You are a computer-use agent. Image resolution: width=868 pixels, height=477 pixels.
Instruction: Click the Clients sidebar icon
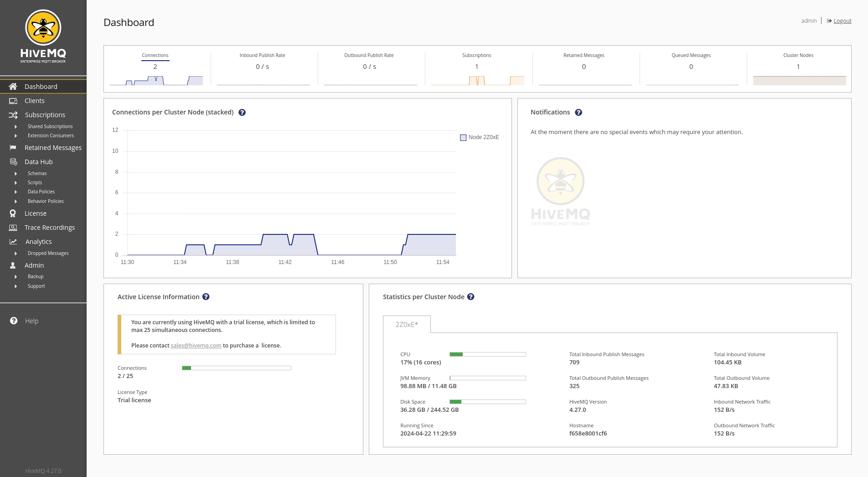[13, 101]
